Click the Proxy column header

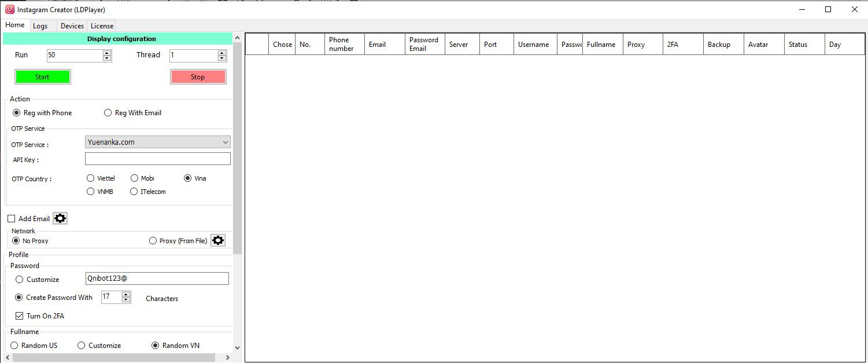(x=643, y=45)
